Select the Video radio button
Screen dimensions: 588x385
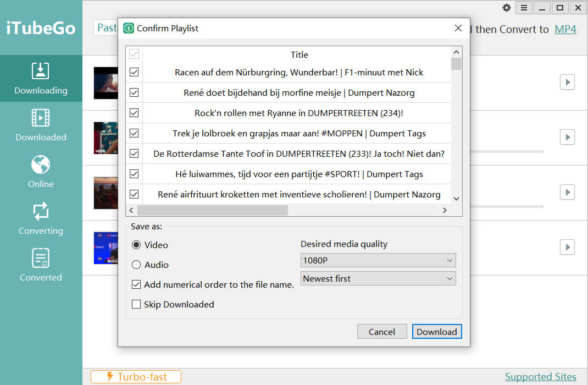pyautogui.click(x=136, y=245)
